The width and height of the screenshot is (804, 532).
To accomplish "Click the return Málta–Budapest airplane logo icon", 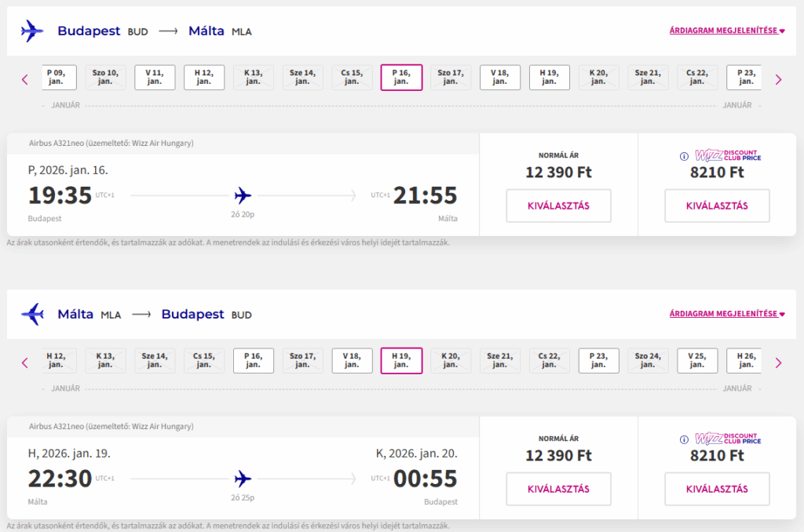I will tap(32, 314).
